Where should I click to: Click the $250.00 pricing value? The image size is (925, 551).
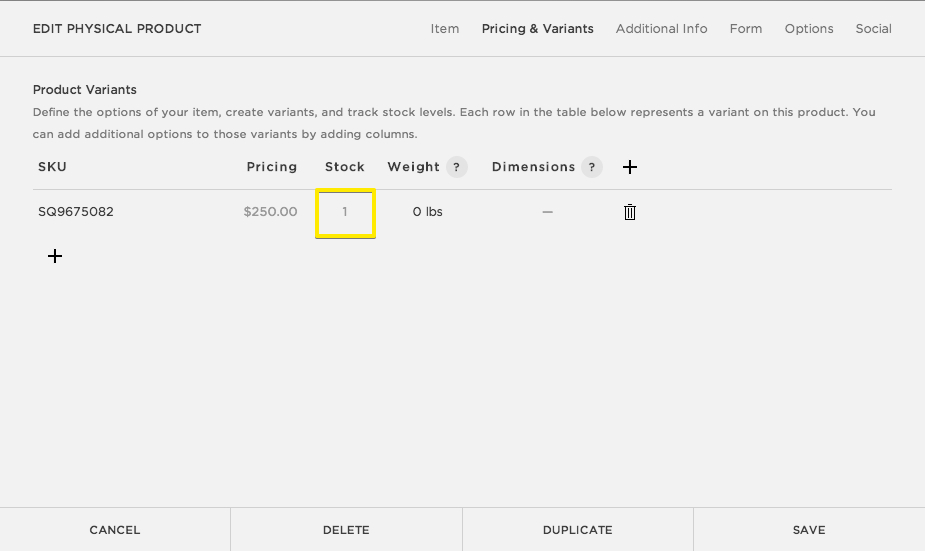(x=270, y=212)
